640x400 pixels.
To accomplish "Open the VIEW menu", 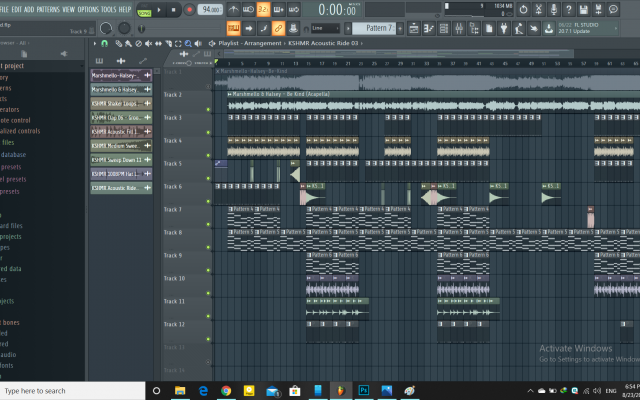I will click(x=69, y=9).
